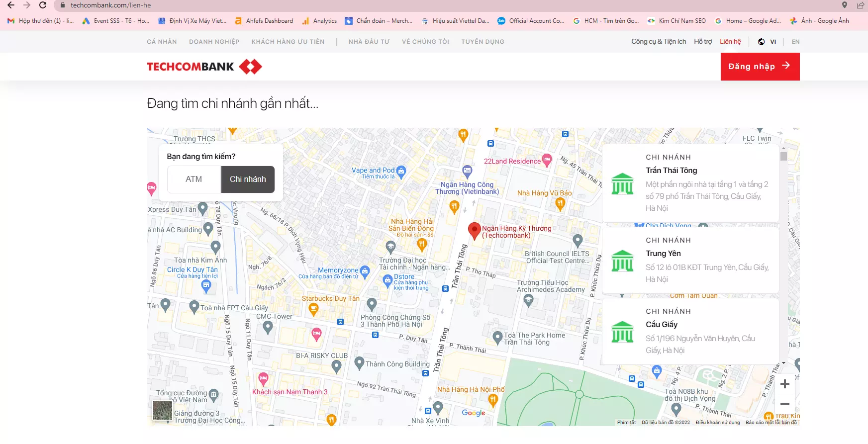
Task: Switch search to ATM
Action: 194,179
